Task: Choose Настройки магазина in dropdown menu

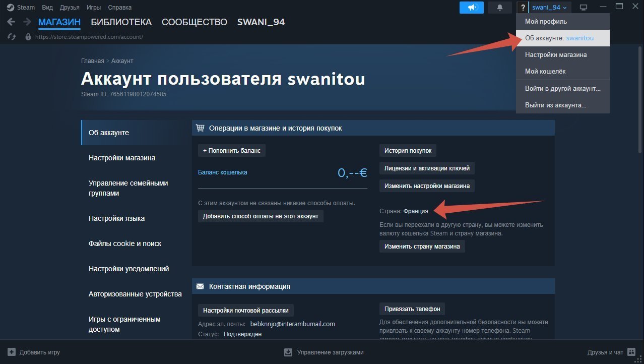Action: [x=563, y=54]
